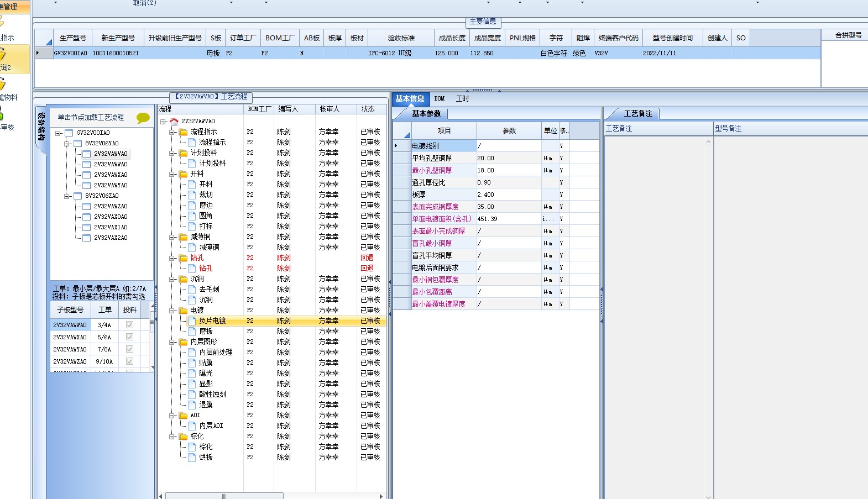Image resolution: width=868 pixels, height=499 pixels.
Task: Click down arrow of 工艺备注 vertical scrollbar
Action: [709, 496]
